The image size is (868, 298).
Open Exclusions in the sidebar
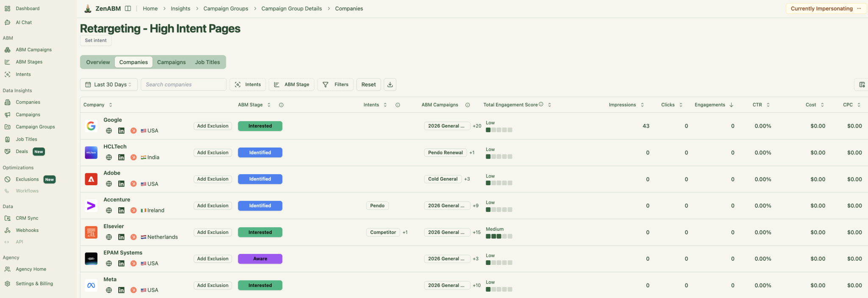coord(27,179)
